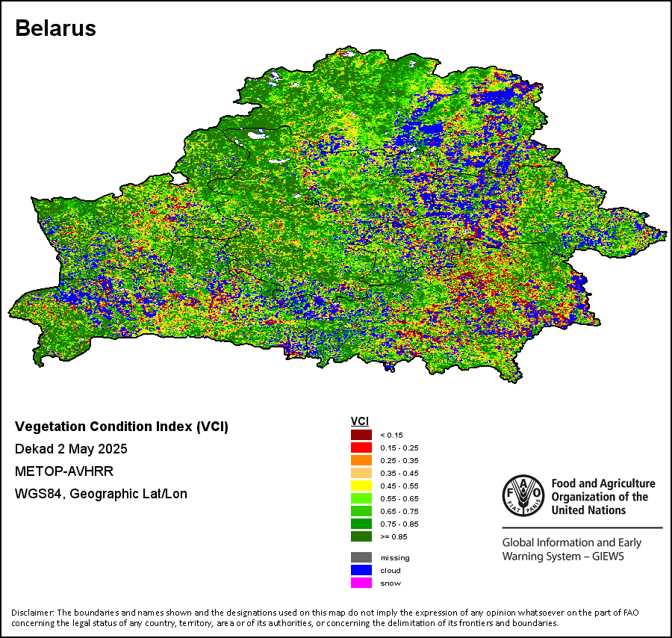
Task: Click the '0.75 - 0.85' legend label
Action: coord(399,524)
